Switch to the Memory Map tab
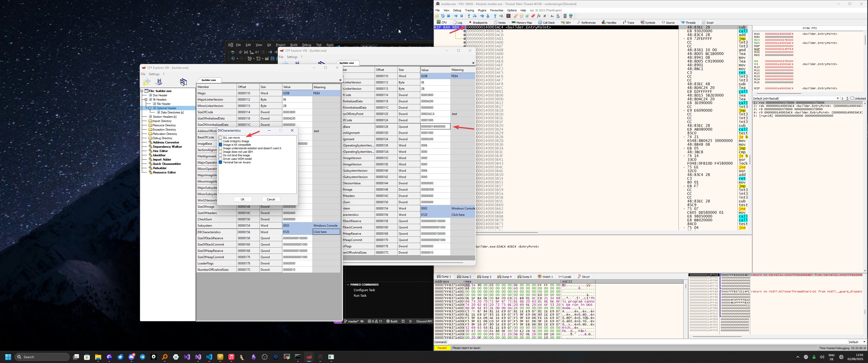This screenshot has width=868, height=363. (x=522, y=22)
